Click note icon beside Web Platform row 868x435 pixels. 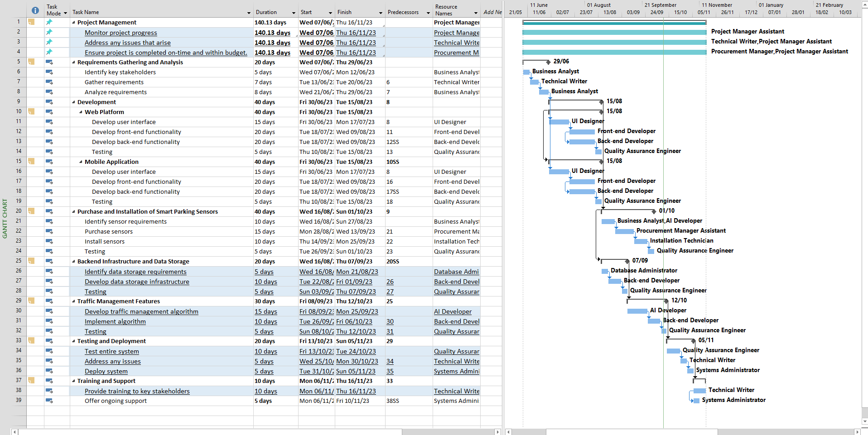point(31,111)
